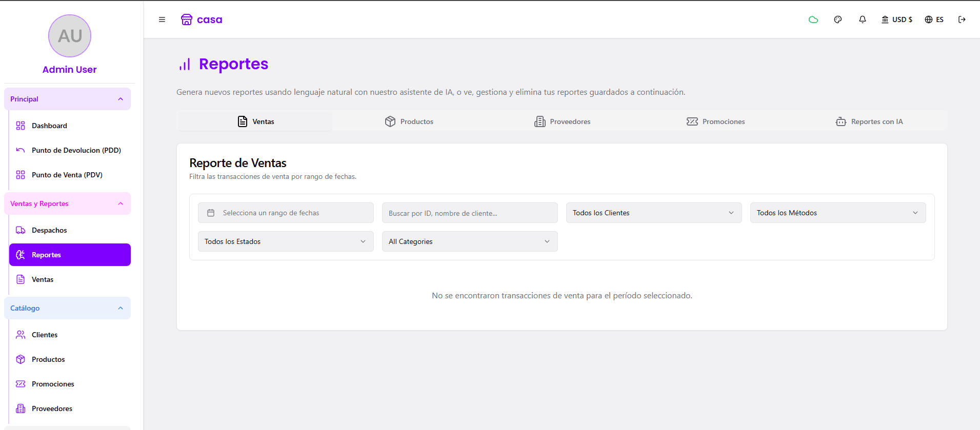
Task: Click the hamburger menu icon
Action: pos(162,19)
